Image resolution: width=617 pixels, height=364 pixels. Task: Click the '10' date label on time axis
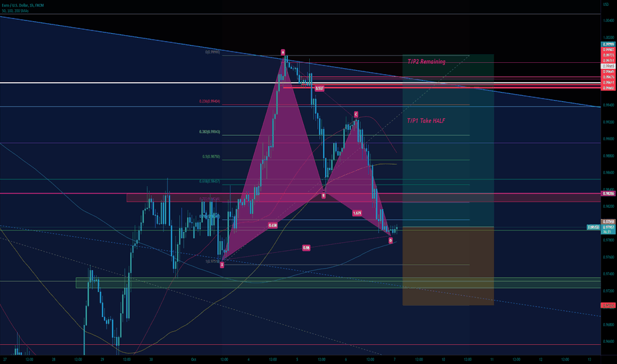pyautogui.click(x=443, y=359)
